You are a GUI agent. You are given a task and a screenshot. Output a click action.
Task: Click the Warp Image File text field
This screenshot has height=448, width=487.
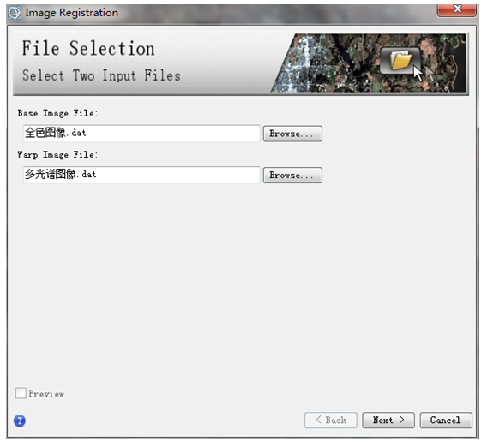point(141,175)
